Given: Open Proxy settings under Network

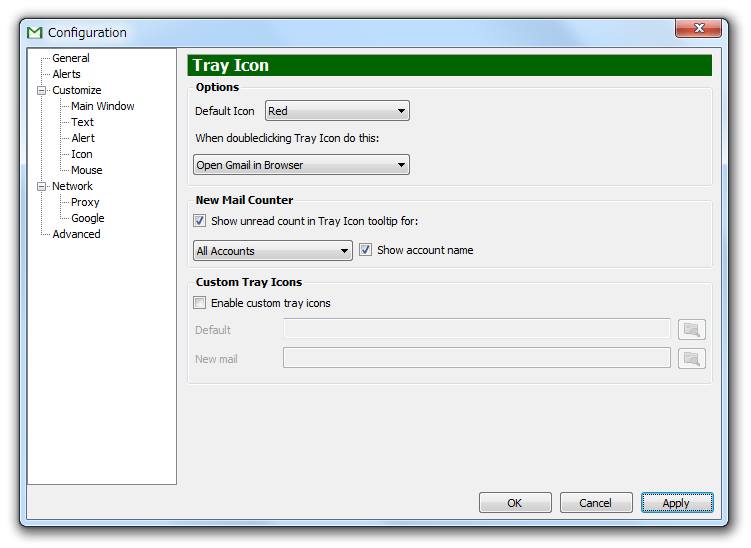Looking at the screenshot, I should [85, 202].
